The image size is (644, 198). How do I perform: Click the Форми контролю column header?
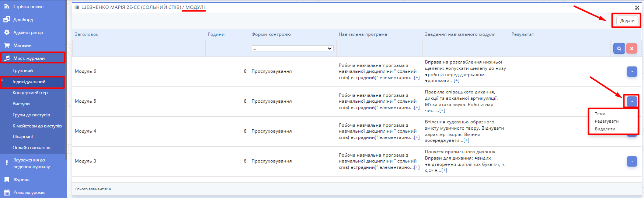point(271,34)
